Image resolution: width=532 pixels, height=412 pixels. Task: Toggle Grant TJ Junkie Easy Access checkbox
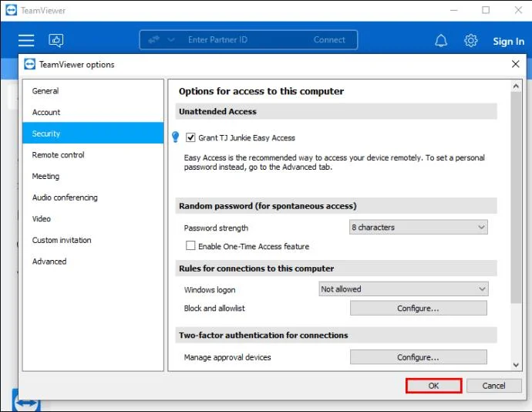click(x=190, y=137)
